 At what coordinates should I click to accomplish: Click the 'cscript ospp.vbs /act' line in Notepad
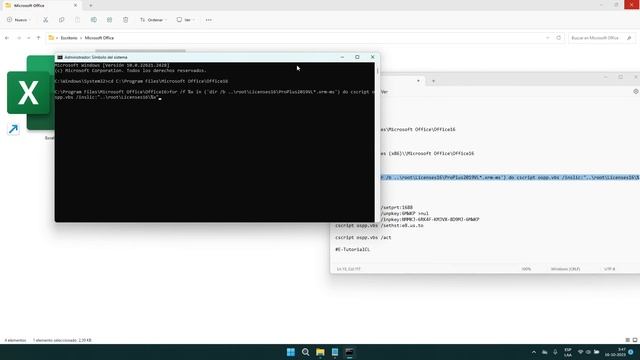click(x=363, y=238)
